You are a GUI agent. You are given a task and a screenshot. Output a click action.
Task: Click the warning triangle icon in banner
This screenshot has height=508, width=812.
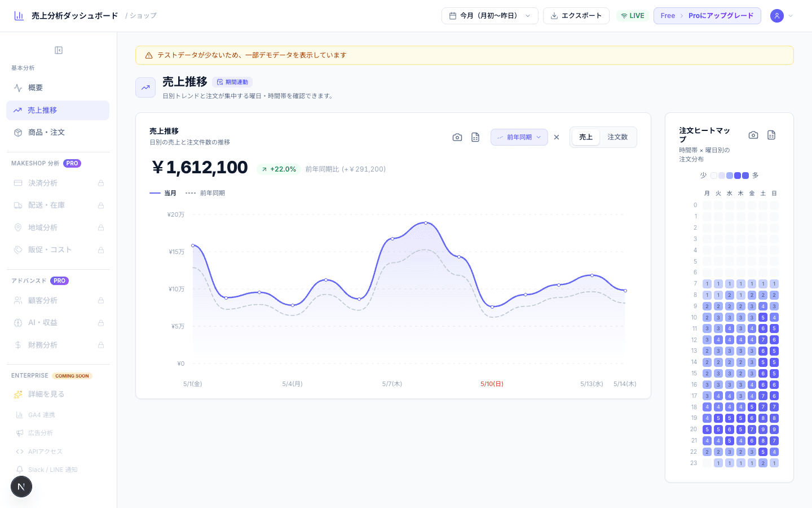[149, 55]
